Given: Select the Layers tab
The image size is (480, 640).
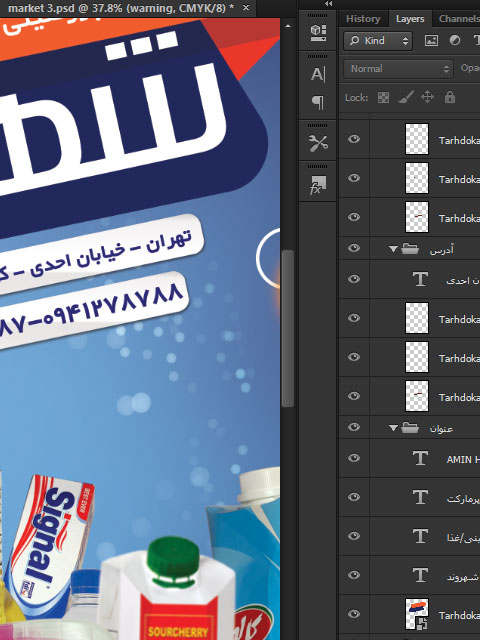Looking at the screenshot, I should tap(410, 19).
